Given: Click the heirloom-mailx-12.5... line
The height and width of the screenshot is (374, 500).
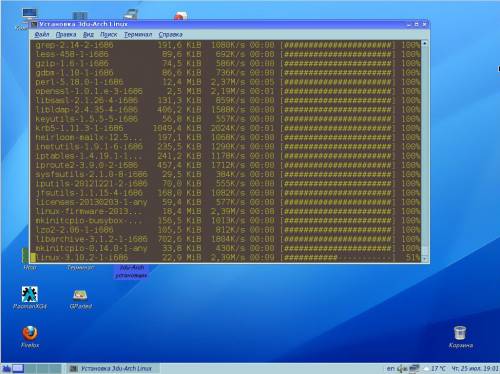Looking at the screenshot, I should (227, 137).
